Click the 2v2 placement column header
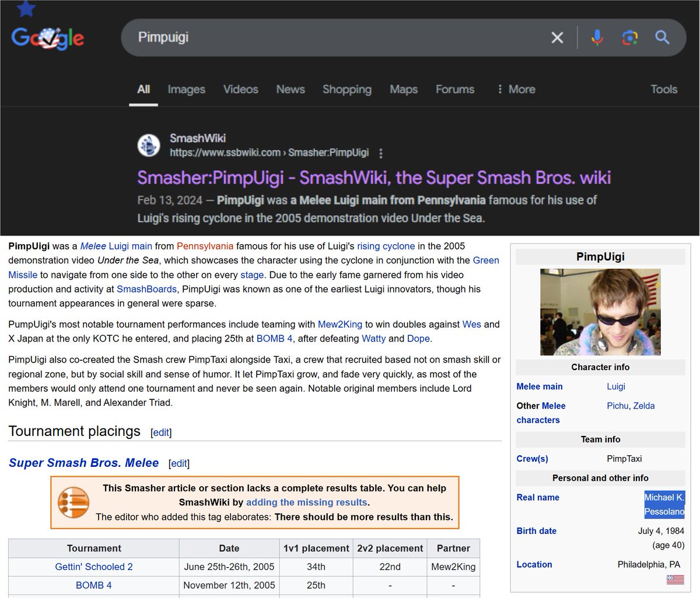 pyautogui.click(x=390, y=548)
